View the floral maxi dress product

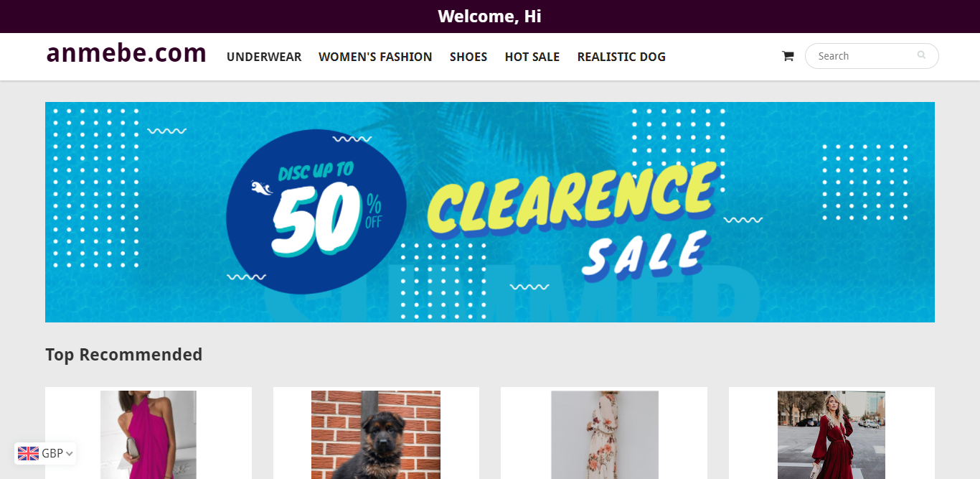pyautogui.click(x=604, y=434)
